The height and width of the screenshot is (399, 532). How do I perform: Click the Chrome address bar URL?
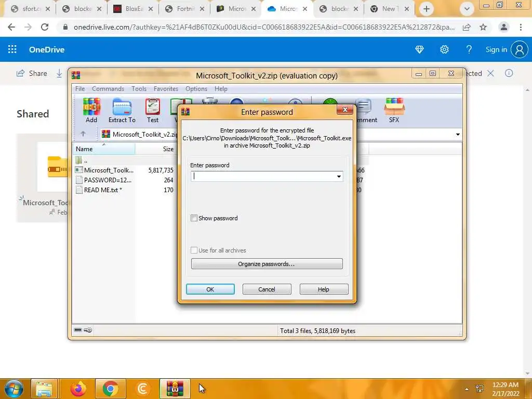pyautogui.click(x=264, y=27)
